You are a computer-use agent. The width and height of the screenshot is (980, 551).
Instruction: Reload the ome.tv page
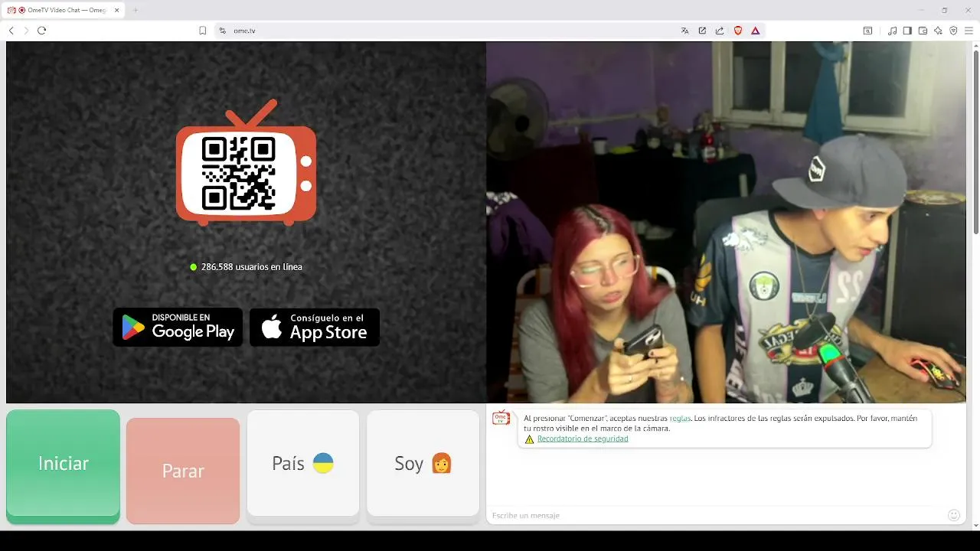point(42,31)
